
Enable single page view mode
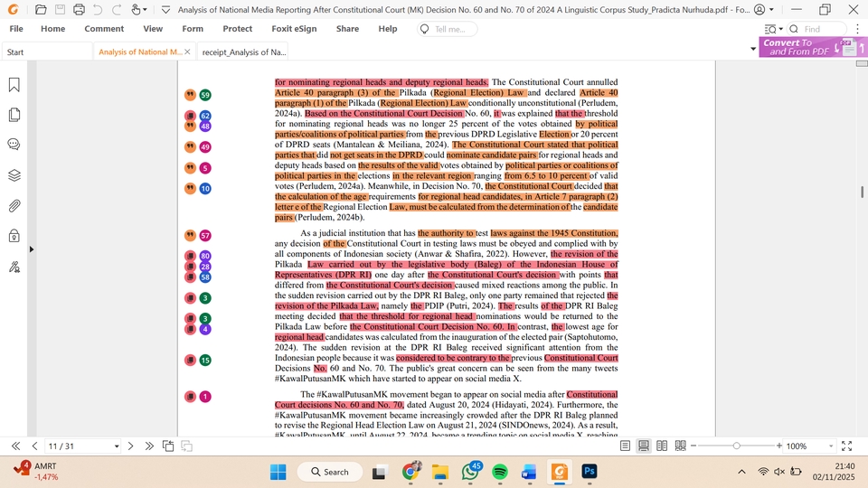pos(626,446)
